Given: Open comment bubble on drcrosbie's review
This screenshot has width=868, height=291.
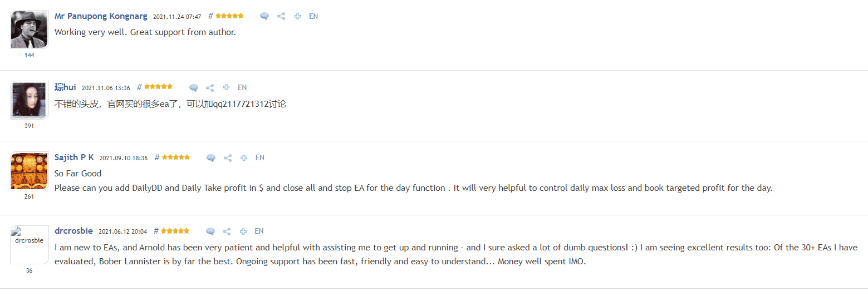Looking at the screenshot, I should tap(210, 231).
